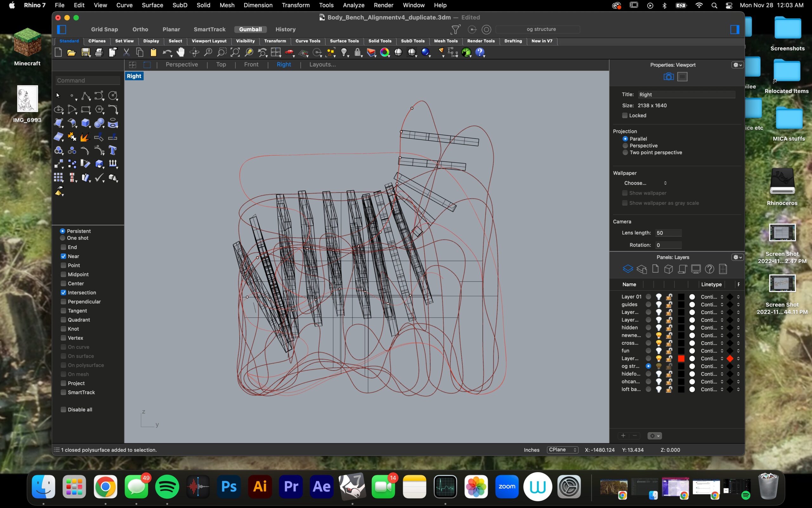Open the Transform menu in menu bar
This screenshot has width=812, height=508.
pyautogui.click(x=295, y=5)
